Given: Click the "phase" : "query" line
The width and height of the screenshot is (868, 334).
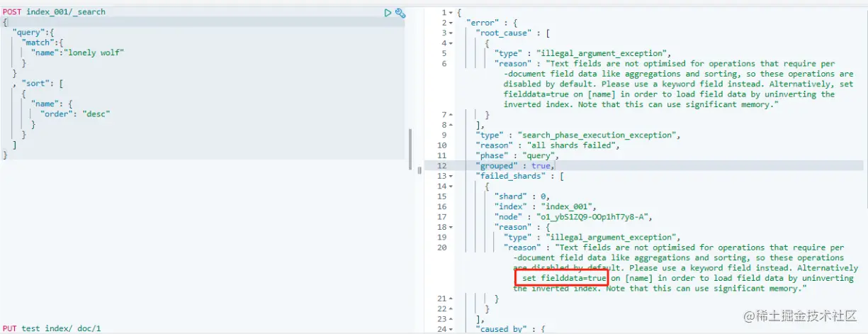Looking at the screenshot, I should click(517, 155).
